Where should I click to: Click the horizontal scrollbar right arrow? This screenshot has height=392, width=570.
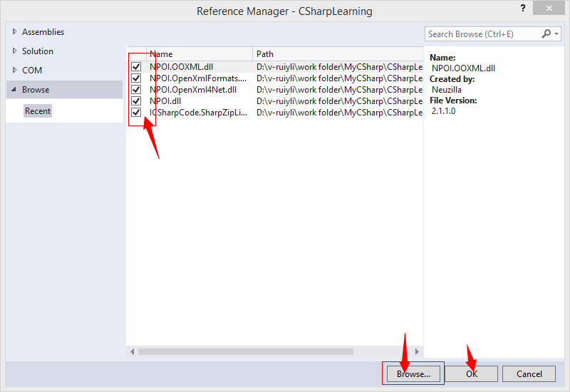click(418, 351)
